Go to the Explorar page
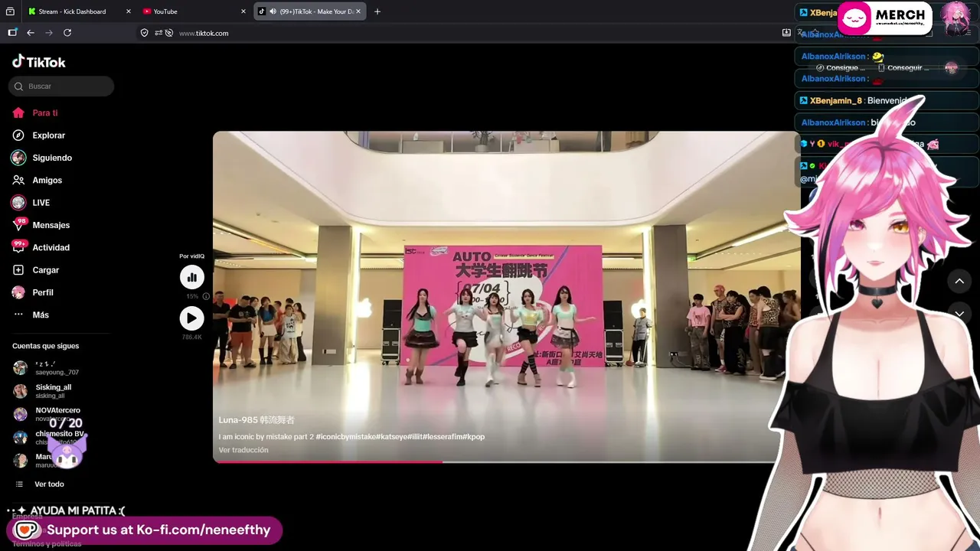 49,135
